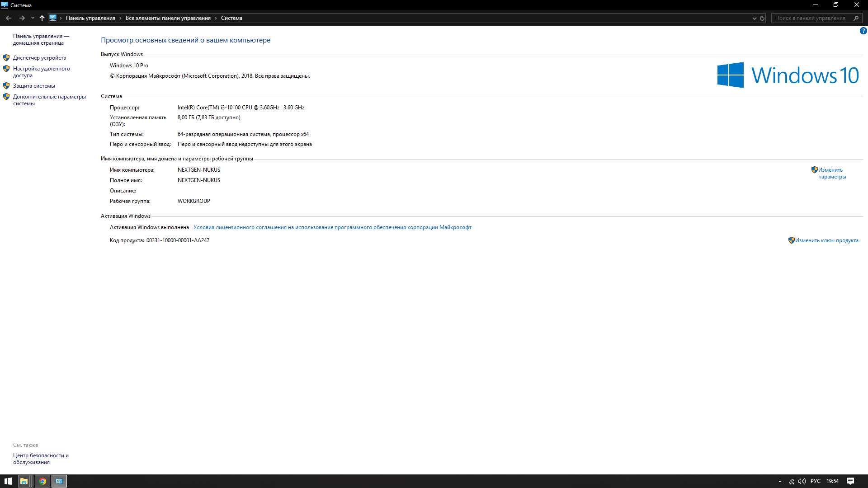868x488 pixels.
Task: Click the Система taskbar button
Action: (59, 481)
